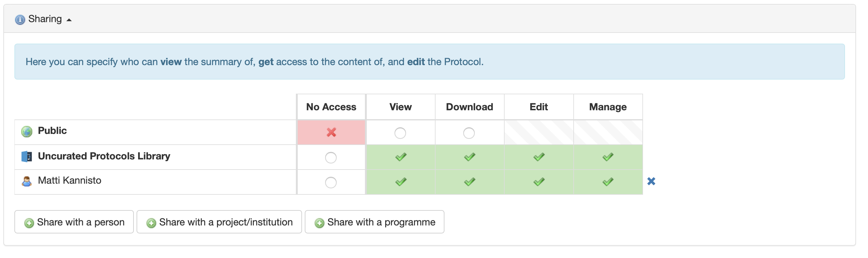Select Download access for Public
868x258 pixels.
(x=469, y=133)
